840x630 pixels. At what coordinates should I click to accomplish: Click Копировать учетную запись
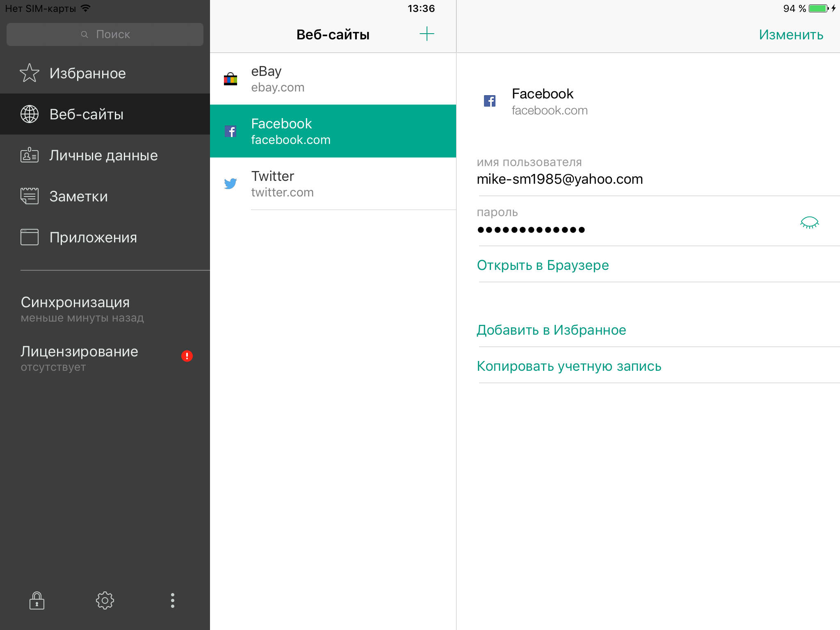(x=569, y=366)
